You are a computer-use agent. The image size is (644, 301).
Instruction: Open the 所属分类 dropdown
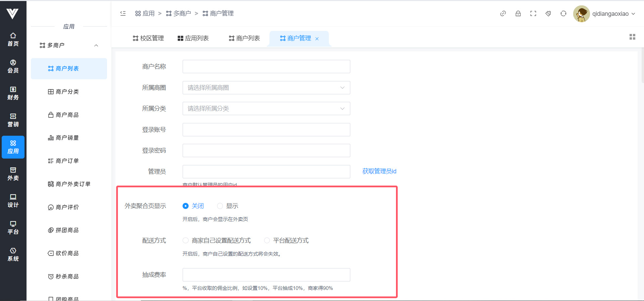click(266, 109)
